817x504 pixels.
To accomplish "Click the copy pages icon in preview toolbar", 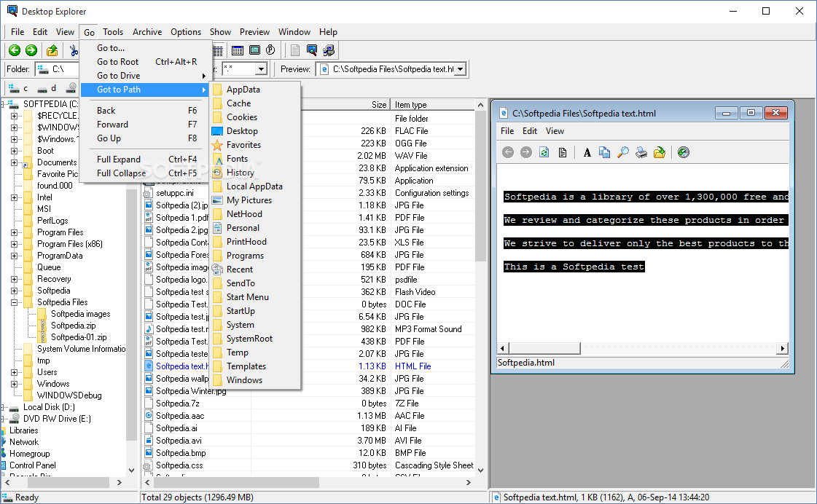I will 604,152.
